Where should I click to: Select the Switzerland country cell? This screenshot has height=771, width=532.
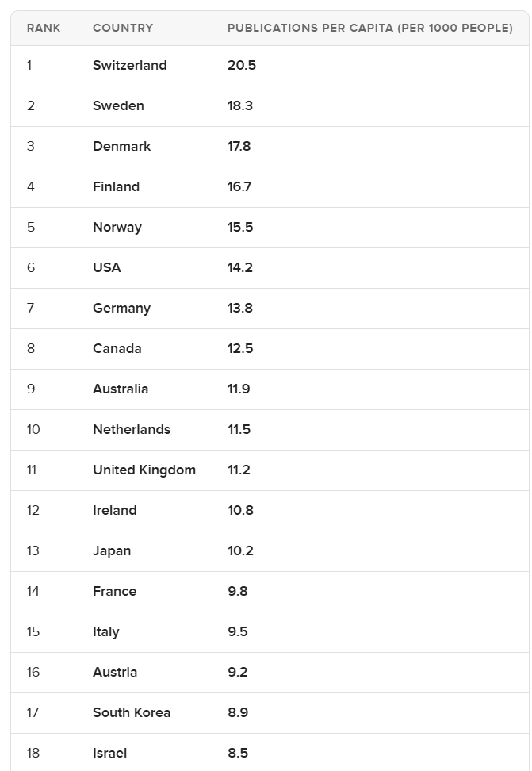[x=130, y=65]
